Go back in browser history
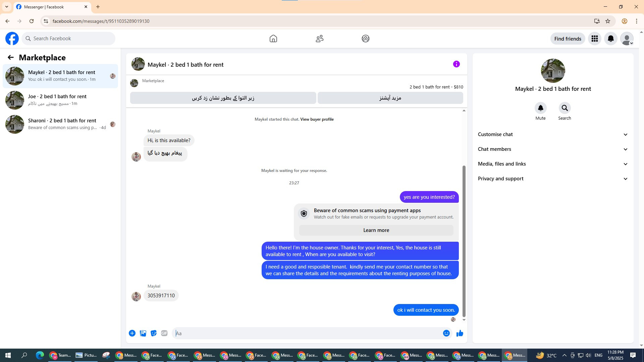 pos(7,21)
